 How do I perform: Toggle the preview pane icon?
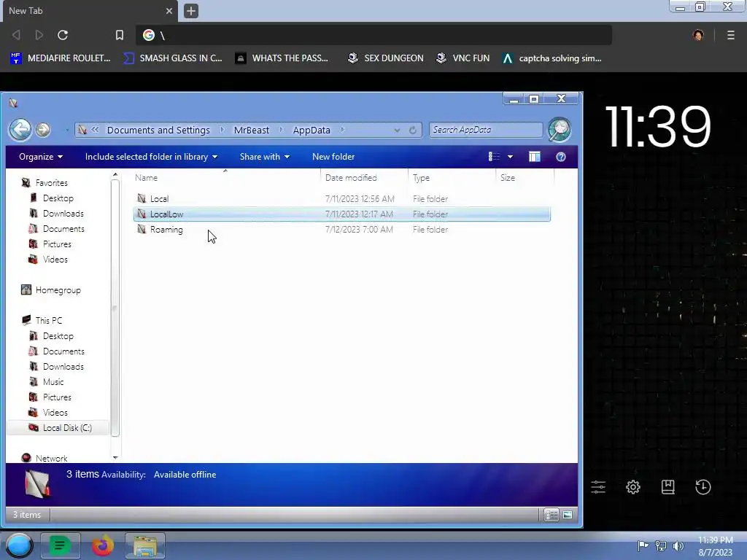pyautogui.click(x=535, y=157)
